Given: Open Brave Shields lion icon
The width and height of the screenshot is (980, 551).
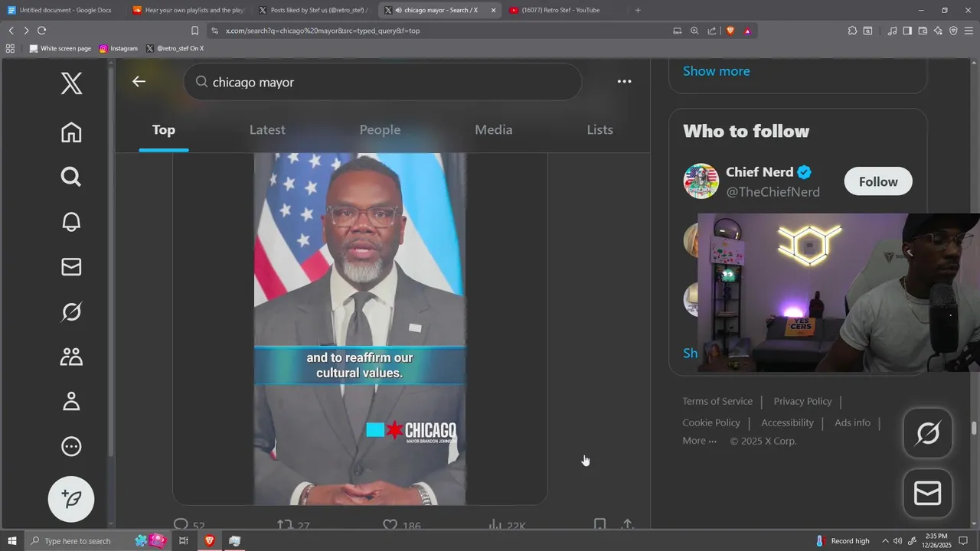Looking at the screenshot, I should click(x=730, y=31).
